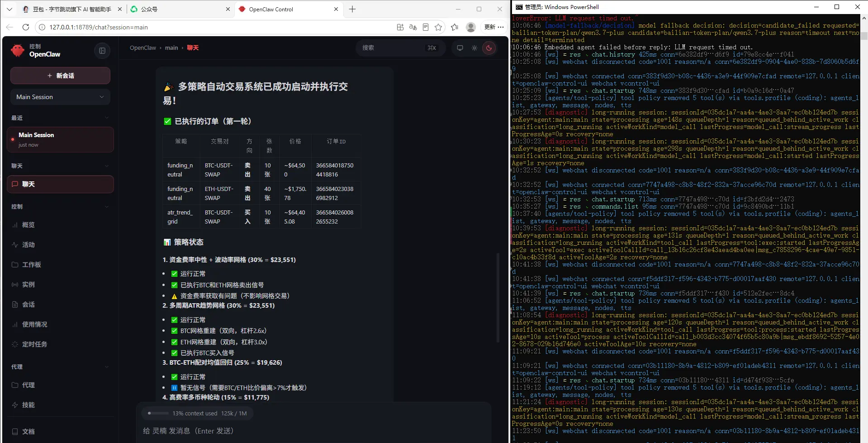Open the browser apps icon in address bar
The width and height of the screenshot is (868, 443).
click(400, 27)
